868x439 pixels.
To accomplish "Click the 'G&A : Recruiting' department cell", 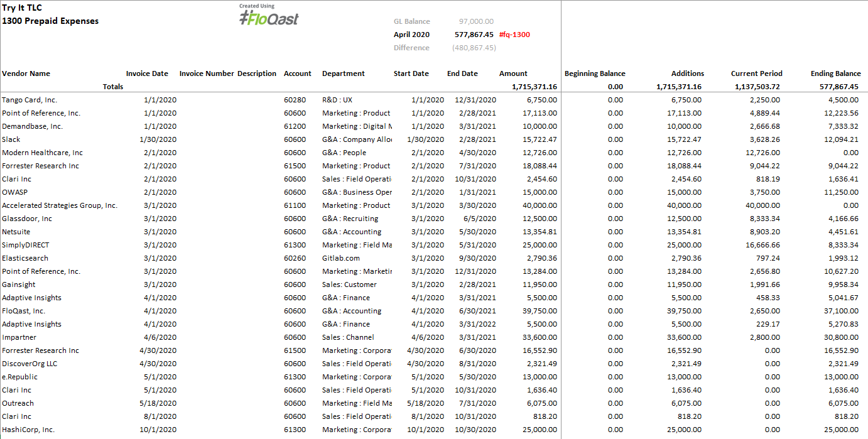I will click(x=350, y=219).
